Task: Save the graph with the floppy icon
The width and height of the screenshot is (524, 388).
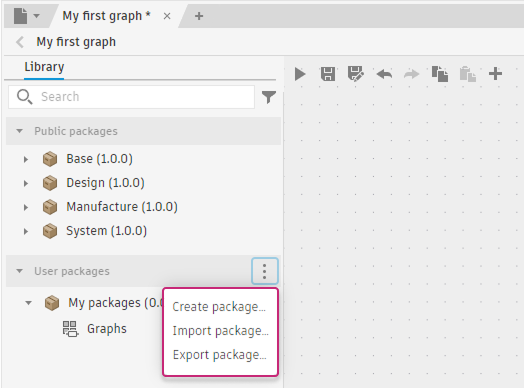Action: tap(328, 74)
